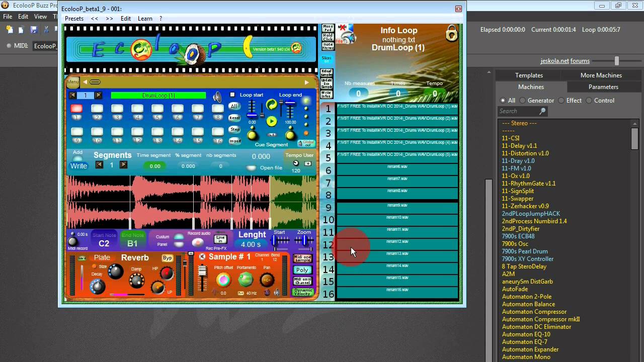Click the waveform Zoom slider
Viewport: 644px width, 362px height.
click(304, 241)
